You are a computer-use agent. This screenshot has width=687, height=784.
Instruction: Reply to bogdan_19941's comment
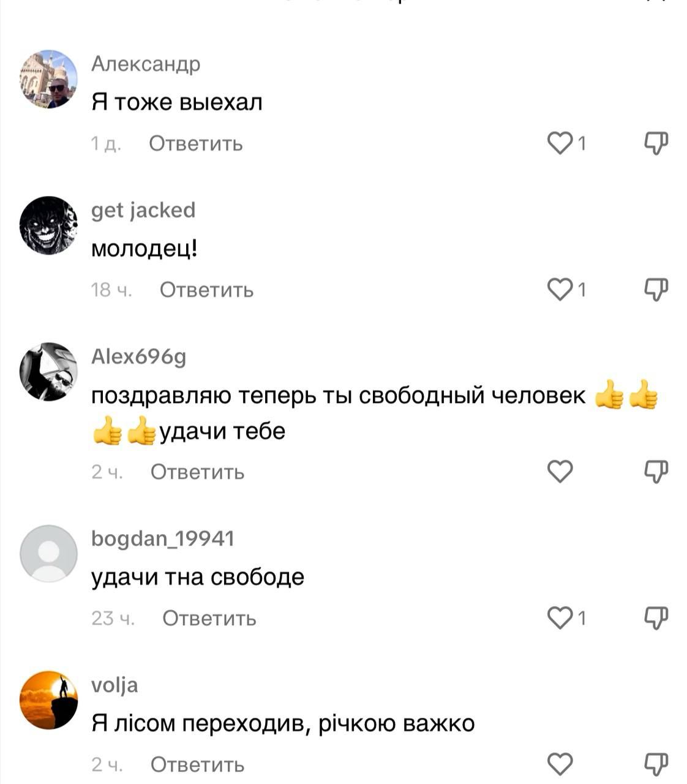209,618
